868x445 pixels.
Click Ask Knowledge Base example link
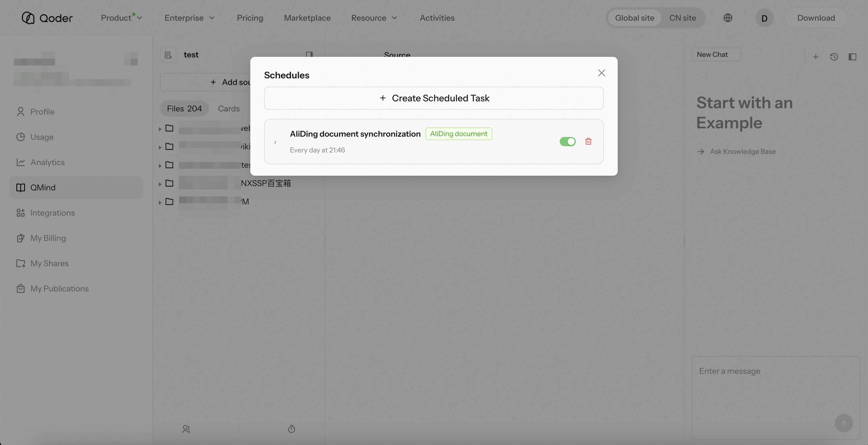[737, 151]
